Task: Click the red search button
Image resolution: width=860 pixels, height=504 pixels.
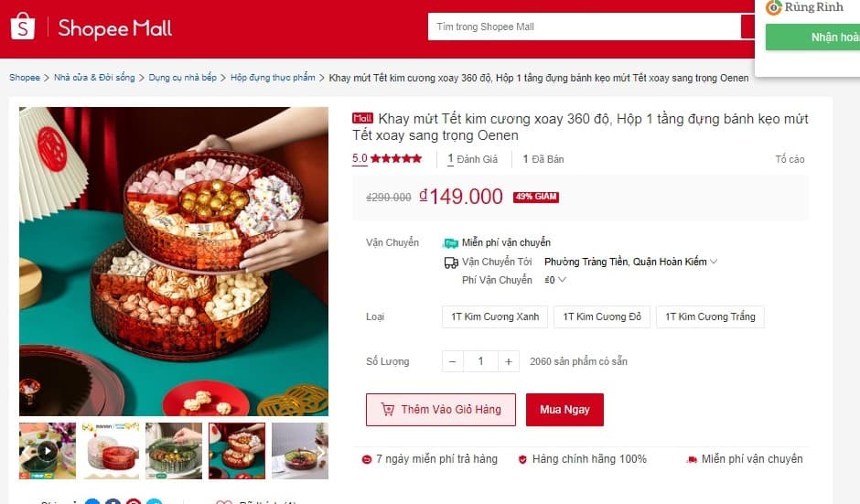Action: [x=748, y=27]
